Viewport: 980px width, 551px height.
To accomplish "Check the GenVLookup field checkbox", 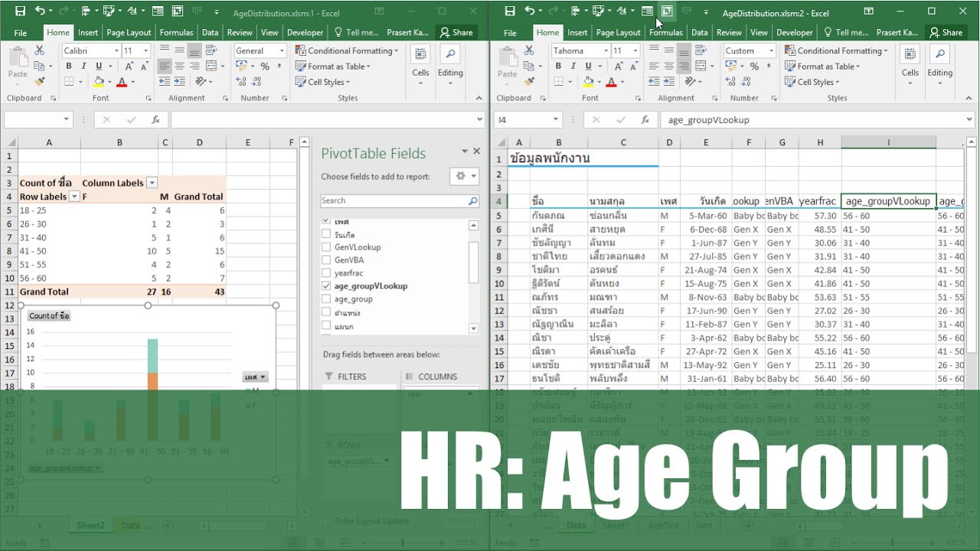I will coord(327,247).
